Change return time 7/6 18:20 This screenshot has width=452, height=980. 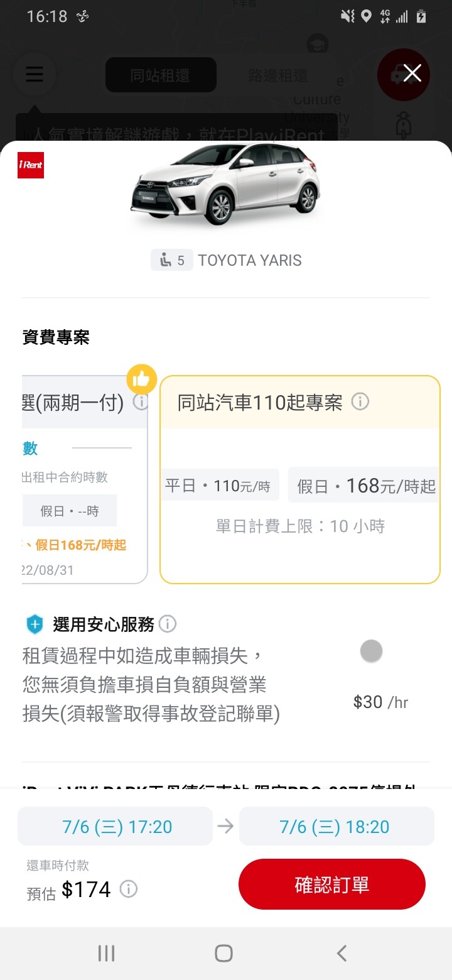[335, 827]
